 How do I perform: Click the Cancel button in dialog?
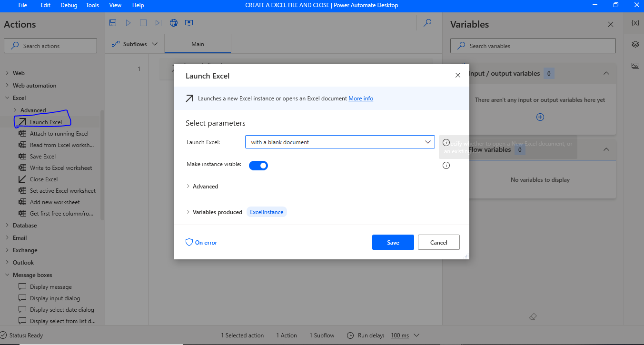point(439,242)
